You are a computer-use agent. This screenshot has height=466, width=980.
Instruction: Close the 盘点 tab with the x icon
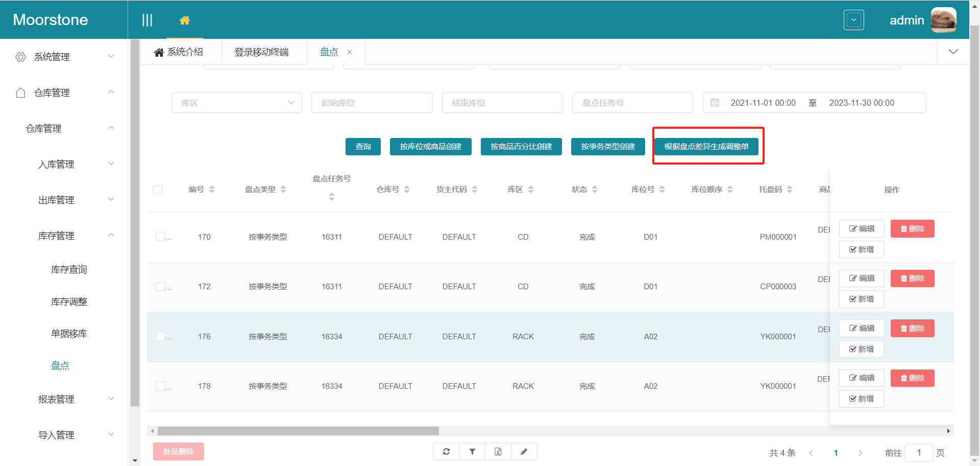350,52
